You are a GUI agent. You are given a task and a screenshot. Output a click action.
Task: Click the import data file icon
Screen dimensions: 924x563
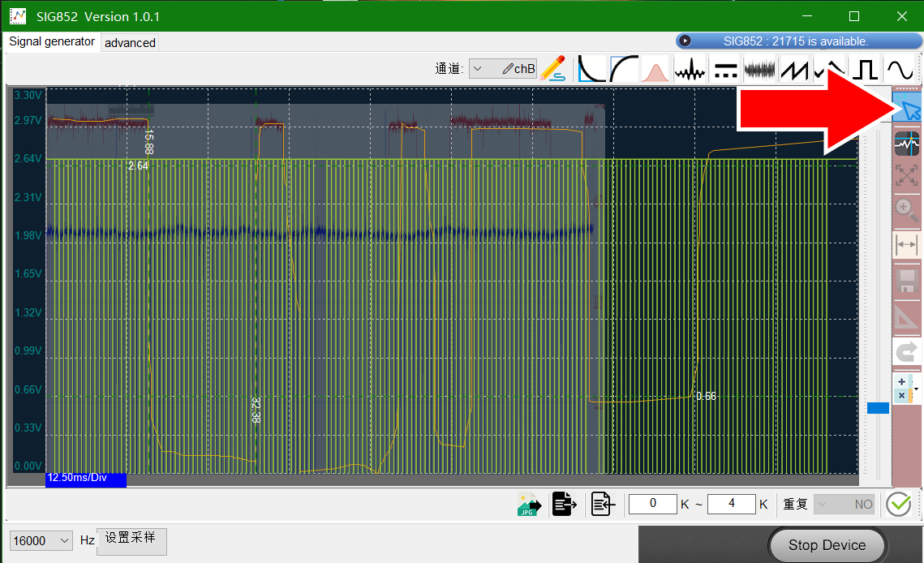point(602,504)
